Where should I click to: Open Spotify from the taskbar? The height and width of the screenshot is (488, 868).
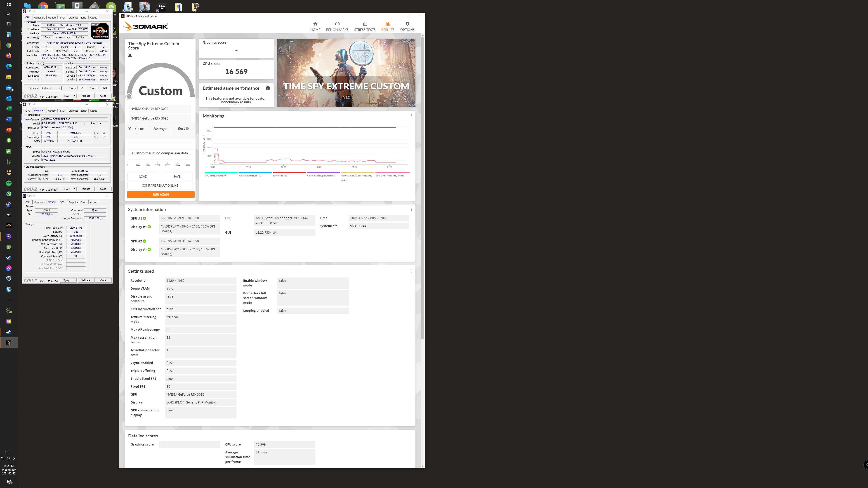point(9,183)
